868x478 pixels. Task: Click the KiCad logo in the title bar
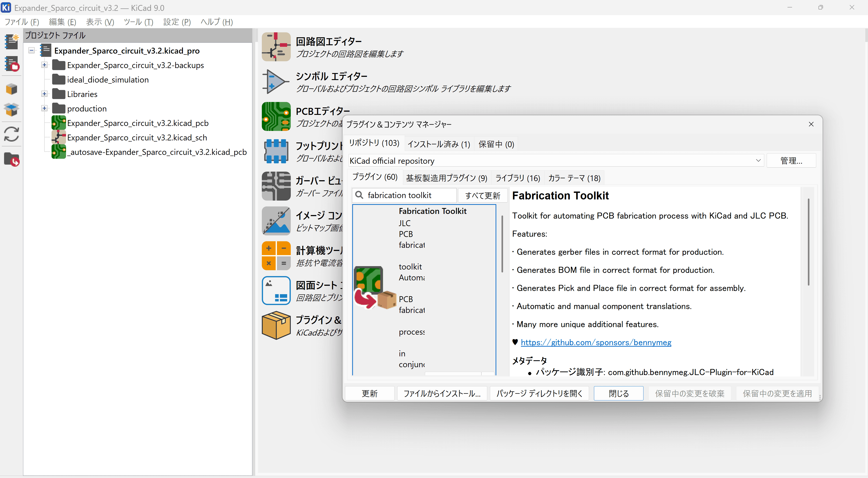click(6, 7)
